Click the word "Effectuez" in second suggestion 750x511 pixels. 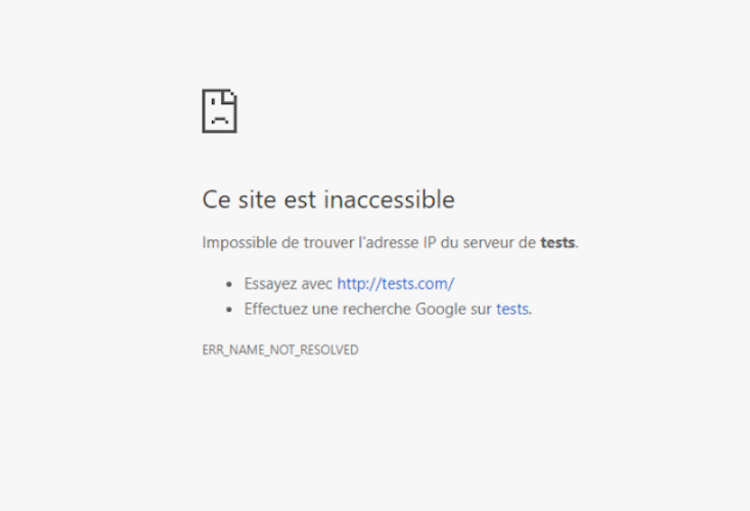point(276,309)
